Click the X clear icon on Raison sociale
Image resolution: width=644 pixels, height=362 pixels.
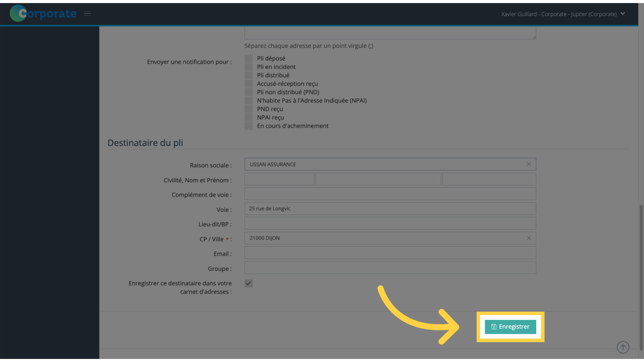point(529,164)
